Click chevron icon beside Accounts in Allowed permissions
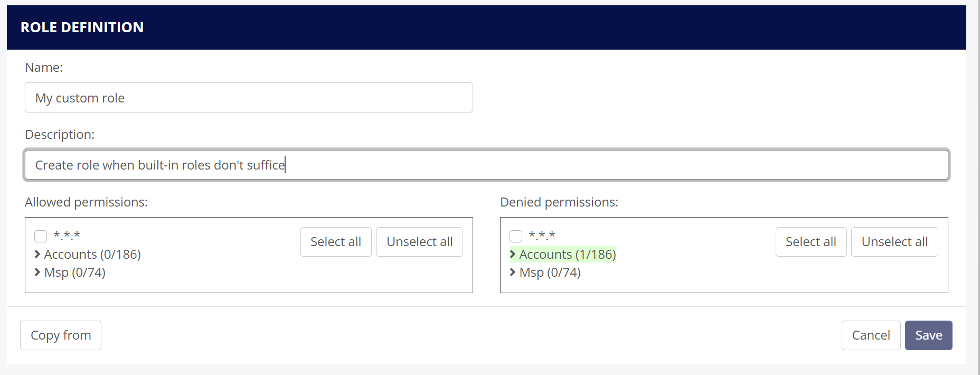The width and height of the screenshot is (980, 375). [x=37, y=254]
